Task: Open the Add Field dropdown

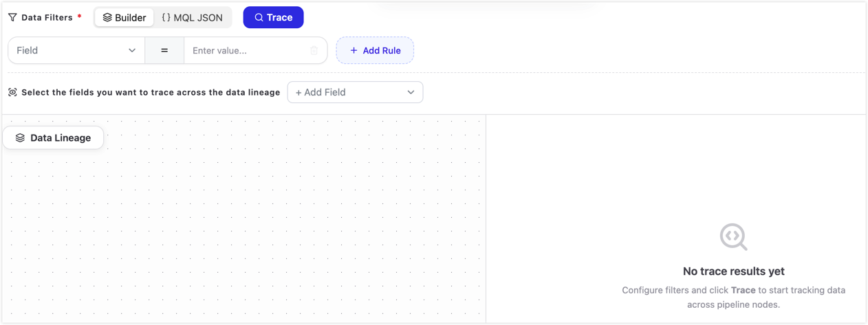Action: [x=355, y=92]
